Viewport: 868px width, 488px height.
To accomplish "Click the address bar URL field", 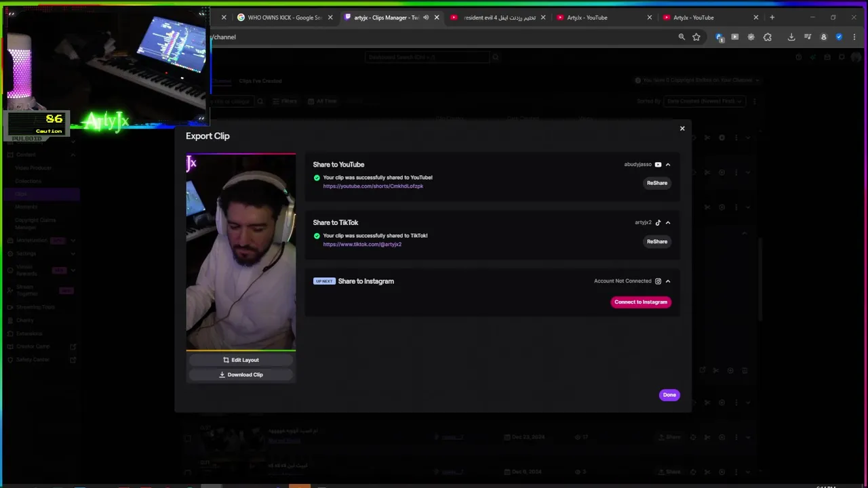I will pos(441,37).
